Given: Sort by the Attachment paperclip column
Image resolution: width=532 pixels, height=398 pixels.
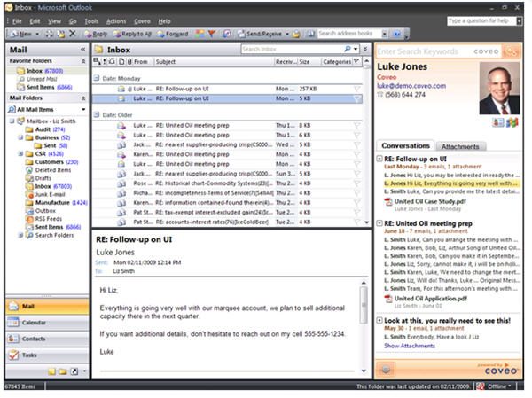Looking at the screenshot, I should click(x=129, y=61).
